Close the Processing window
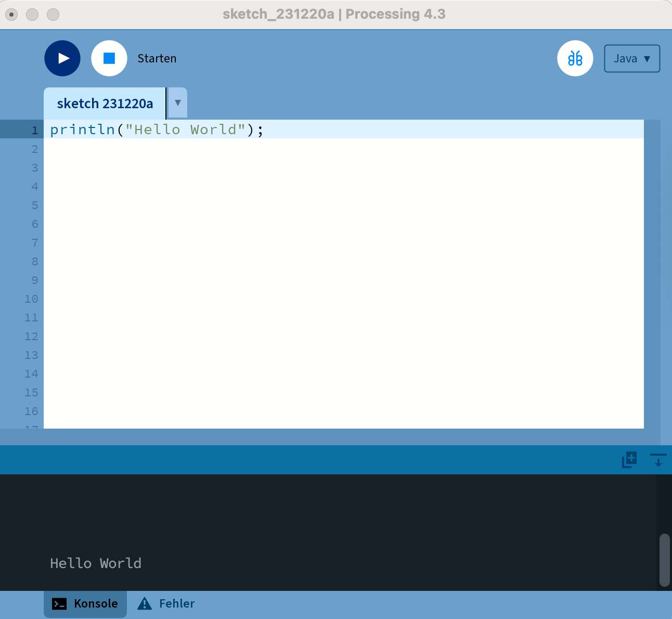 point(11,15)
